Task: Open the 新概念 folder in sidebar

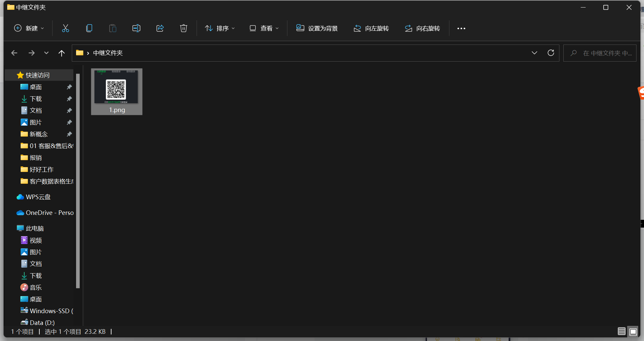Action: 39,134
